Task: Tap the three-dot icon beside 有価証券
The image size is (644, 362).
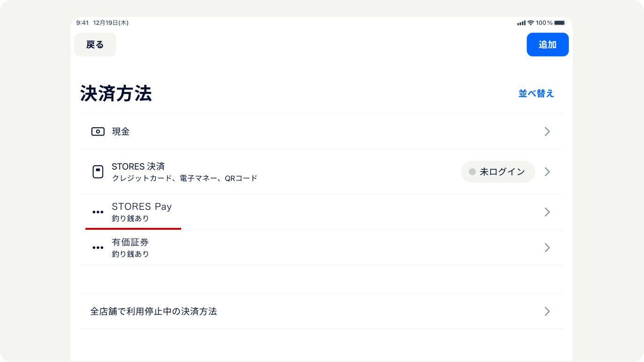Action: pos(98,248)
